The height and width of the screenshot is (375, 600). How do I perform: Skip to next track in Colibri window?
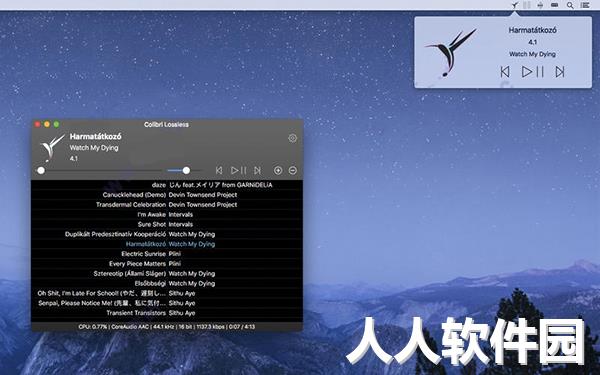(x=258, y=170)
